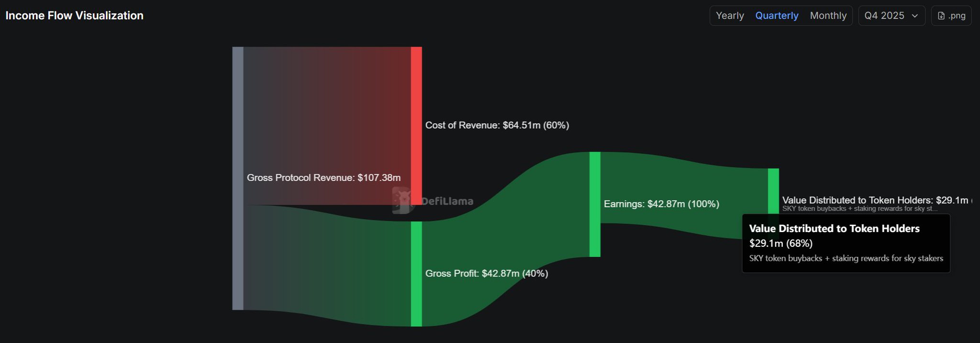980x343 pixels.
Task: Open the Q4 2025 period dropdown
Action: point(891,16)
